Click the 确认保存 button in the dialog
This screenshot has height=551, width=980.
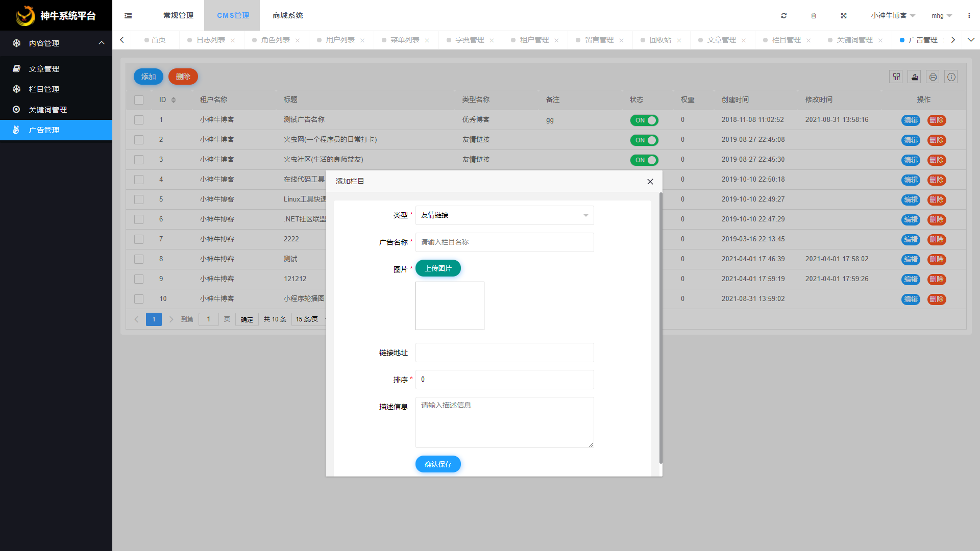click(438, 464)
